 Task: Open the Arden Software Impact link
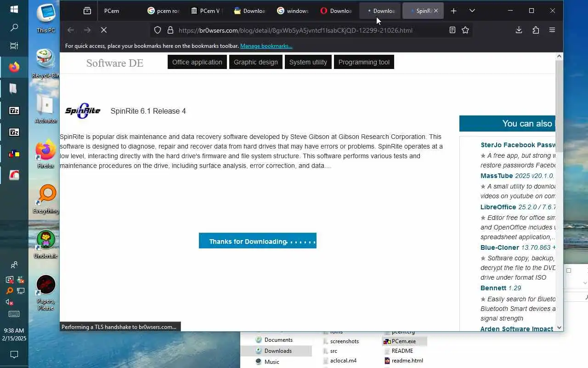point(517,329)
